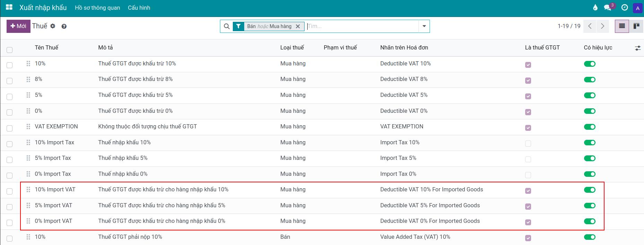This screenshot has height=245, width=644.
Task: Switch to kanban view
Action: click(636, 26)
